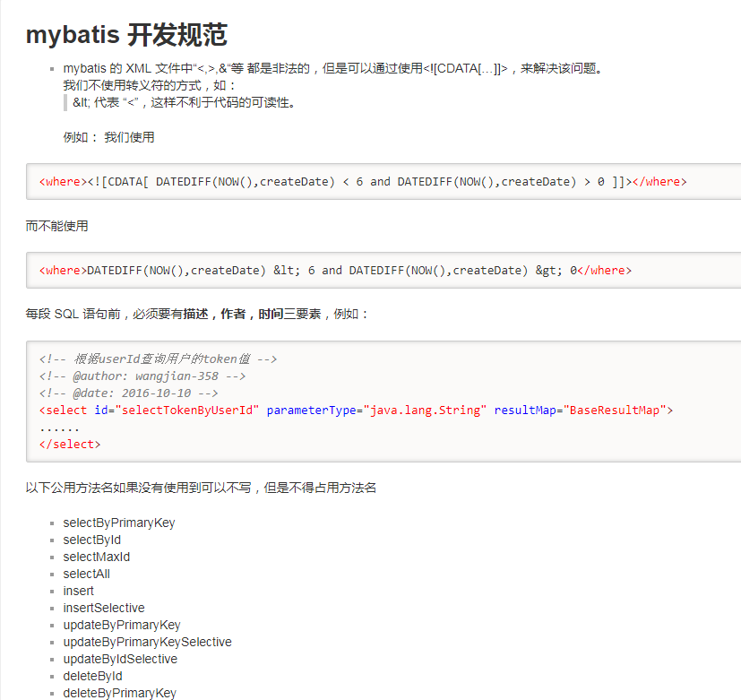Screen dimensions: 741x700
Task: Click the 'mybatis 开发规范' page heading
Action: point(126,35)
